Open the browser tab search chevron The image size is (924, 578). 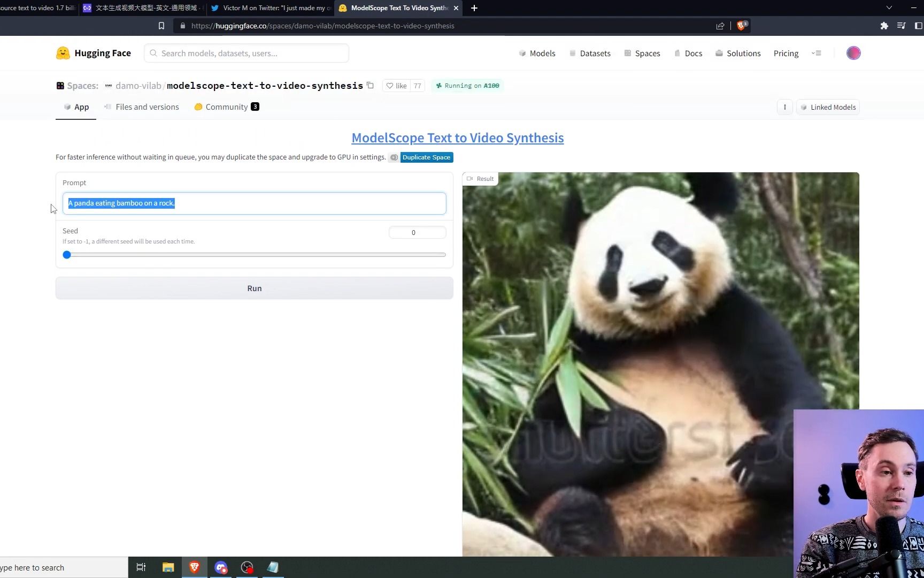[889, 8]
